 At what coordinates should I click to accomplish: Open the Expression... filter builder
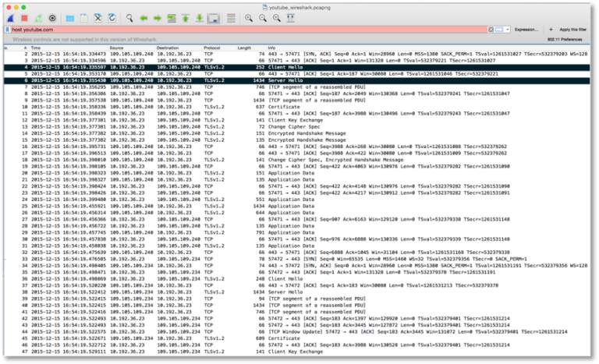coord(526,29)
